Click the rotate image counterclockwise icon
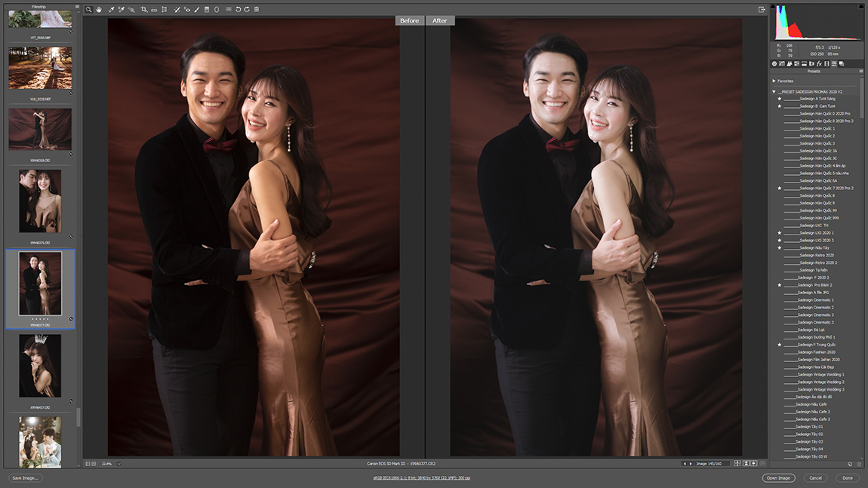 [x=238, y=10]
